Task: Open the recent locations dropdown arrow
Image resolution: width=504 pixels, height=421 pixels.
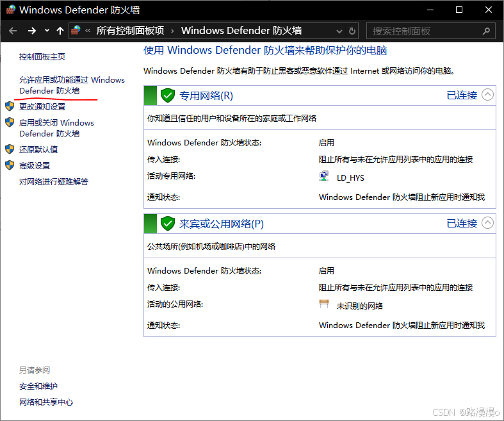Action: (x=47, y=31)
